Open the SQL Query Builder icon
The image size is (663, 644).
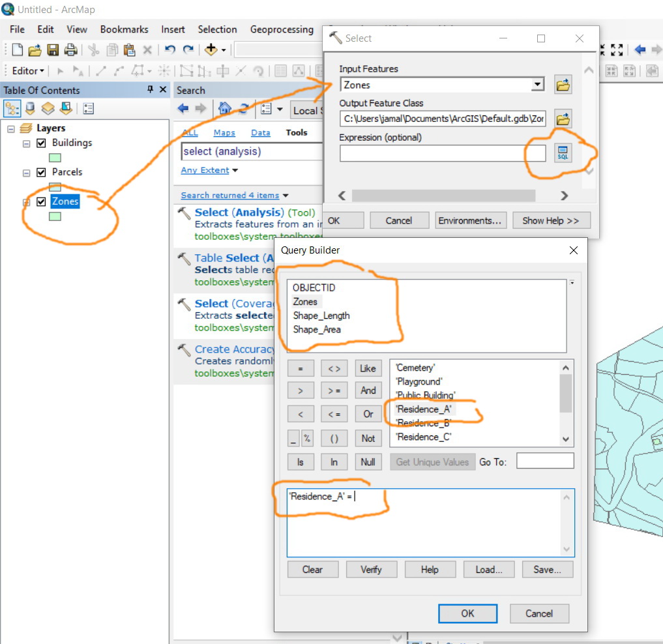563,153
